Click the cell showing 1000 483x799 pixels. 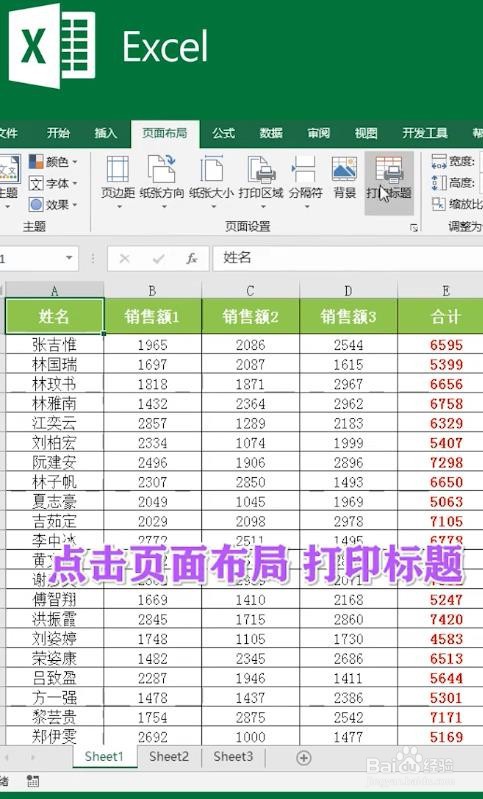tap(250, 736)
